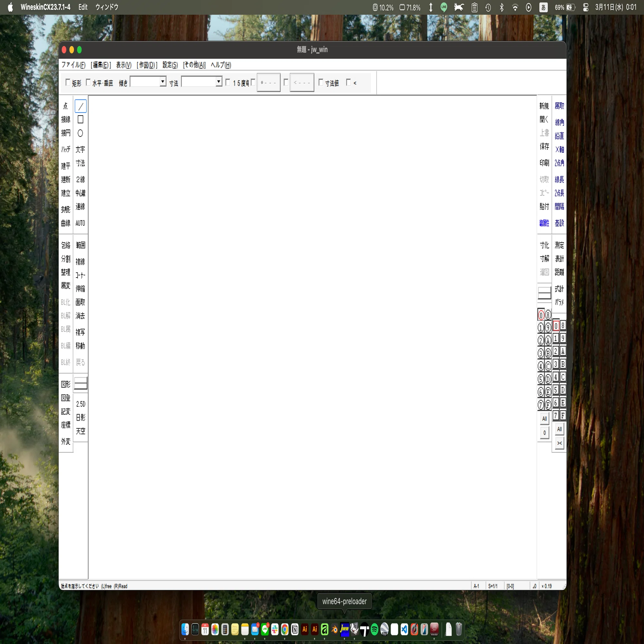The width and height of the screenshot is (644, 644).
Task: Open the [編集(E)] menu
Action: 101,65
